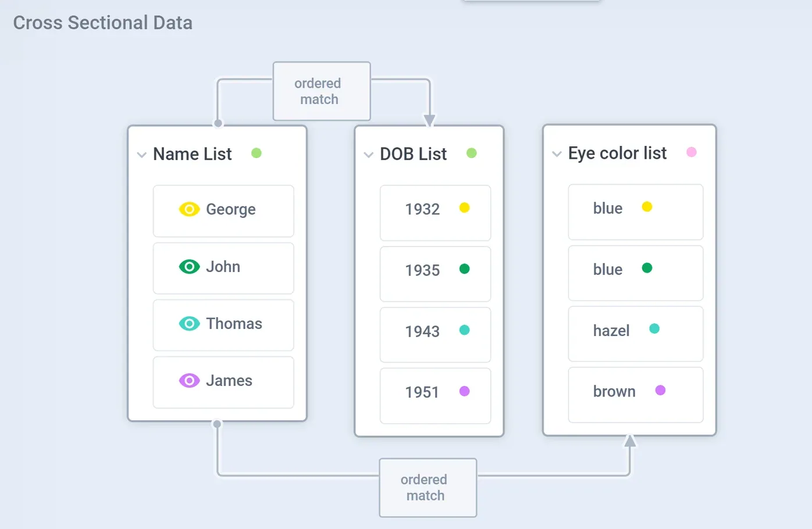
Task: Collapse the Name List panel chevron
Action: click(141, 155)
